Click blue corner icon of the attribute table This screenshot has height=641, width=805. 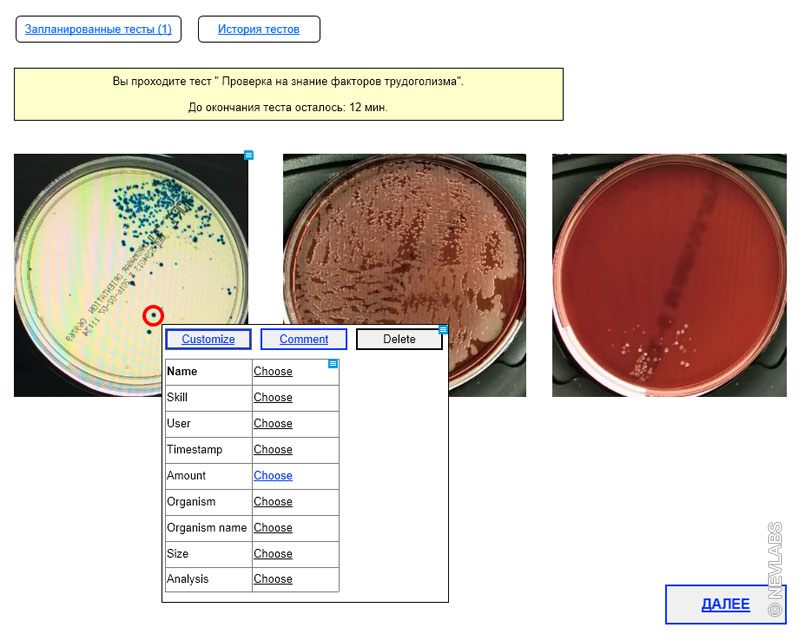333,364
